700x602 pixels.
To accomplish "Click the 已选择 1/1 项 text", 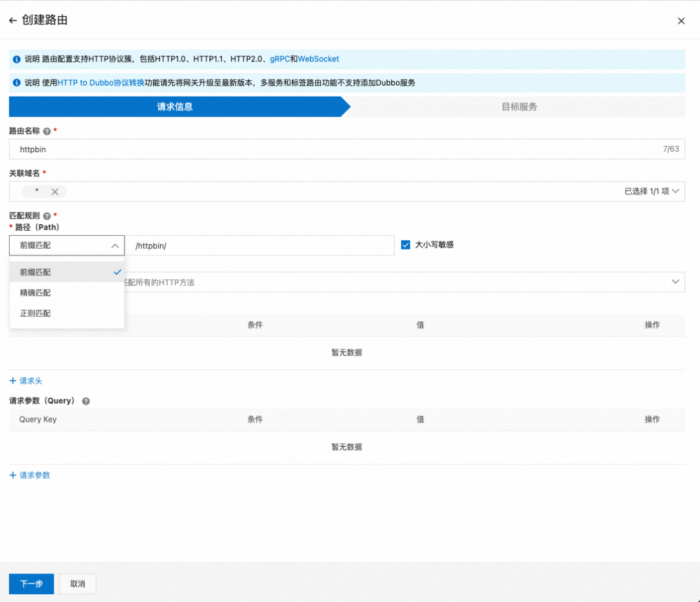I will click(646, 191).
